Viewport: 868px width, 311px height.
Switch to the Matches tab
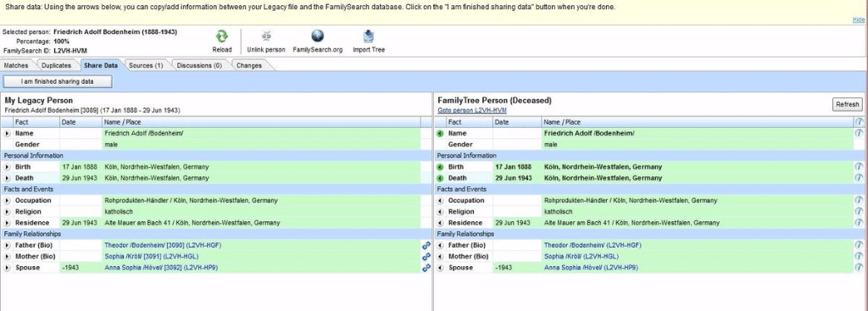pyautogui.click(x=17, y=65)
